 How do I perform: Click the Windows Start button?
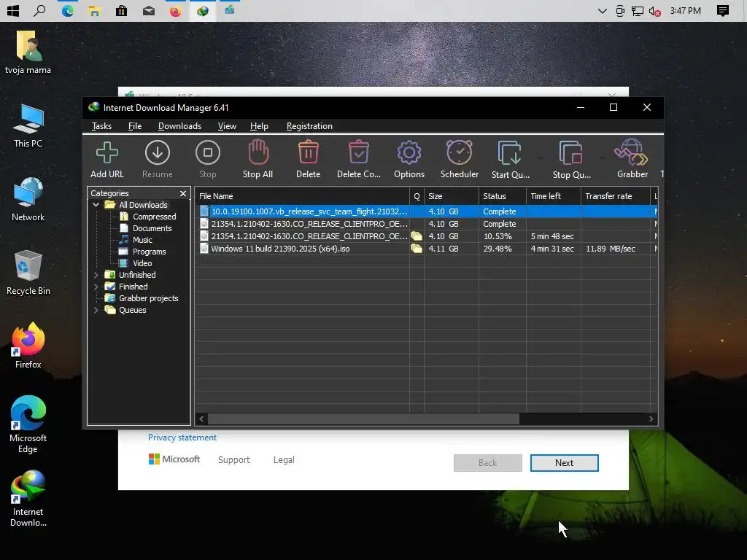point(13,10)
